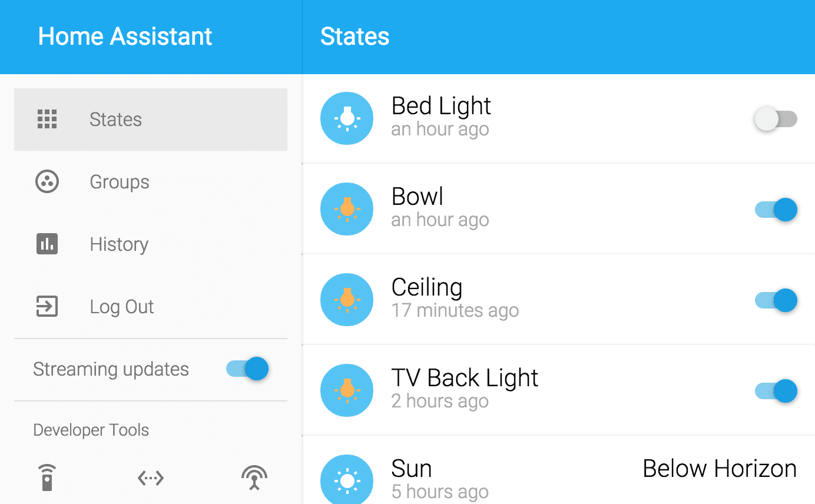The image size is (815, 504).
Task: Click the Home Assistant title
Action: pyautogui.click(x=125, y=37)
